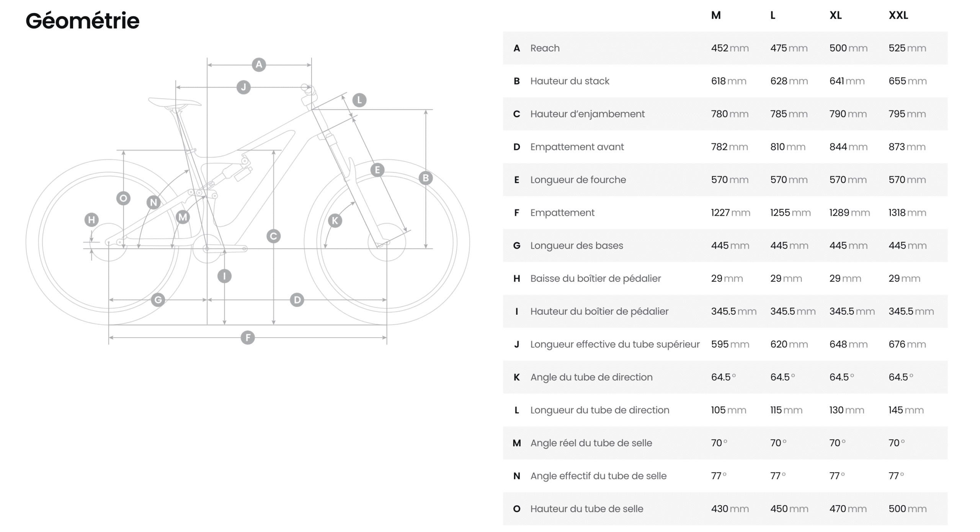Click the B stack marker on diagram

click(425, 178)
